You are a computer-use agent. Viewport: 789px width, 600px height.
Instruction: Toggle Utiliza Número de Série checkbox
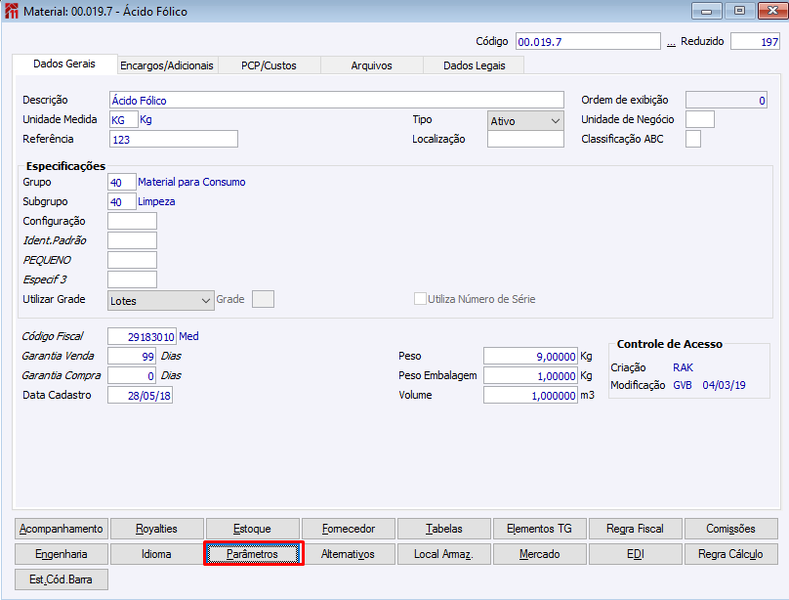(x=420, y=299)
